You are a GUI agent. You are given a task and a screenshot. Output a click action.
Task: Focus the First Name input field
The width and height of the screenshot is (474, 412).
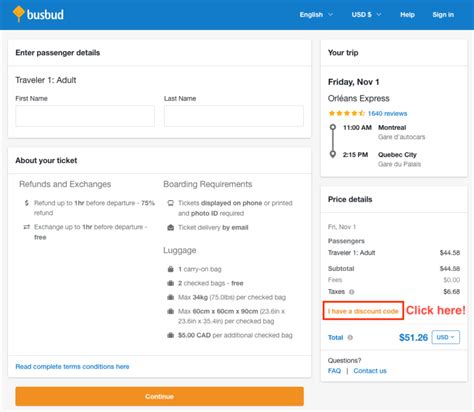[85, 116]
